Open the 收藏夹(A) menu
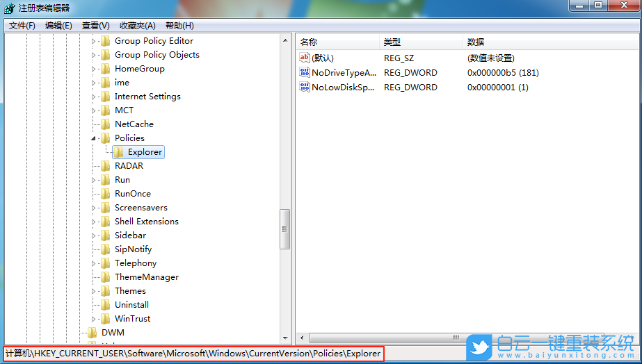The image size is (642, 364). pos(137,26)
